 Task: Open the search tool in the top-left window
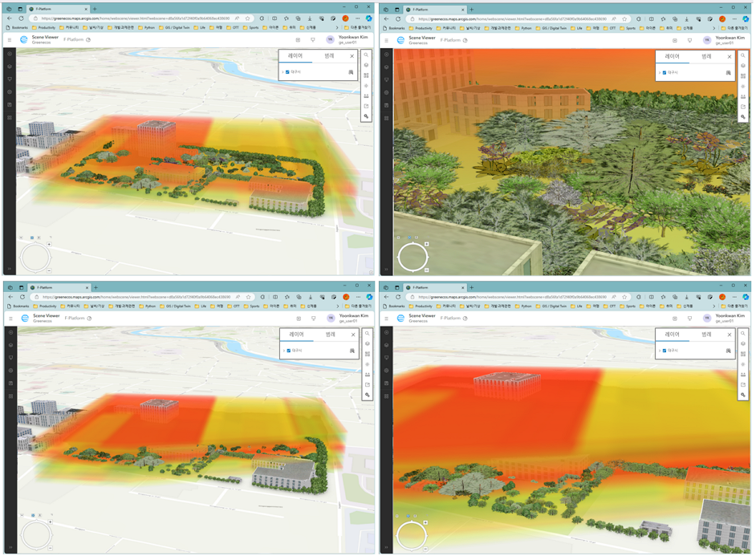pyautogui.click(x=367, y=55)
